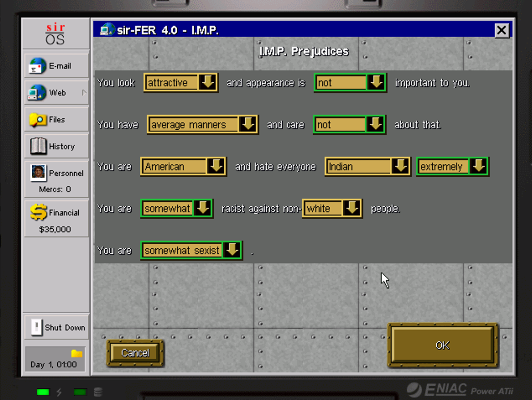Expand the non-'white' race dropdown arrow
The width and height of the screenshot is (532, 400).
click(x=352, y=209)
